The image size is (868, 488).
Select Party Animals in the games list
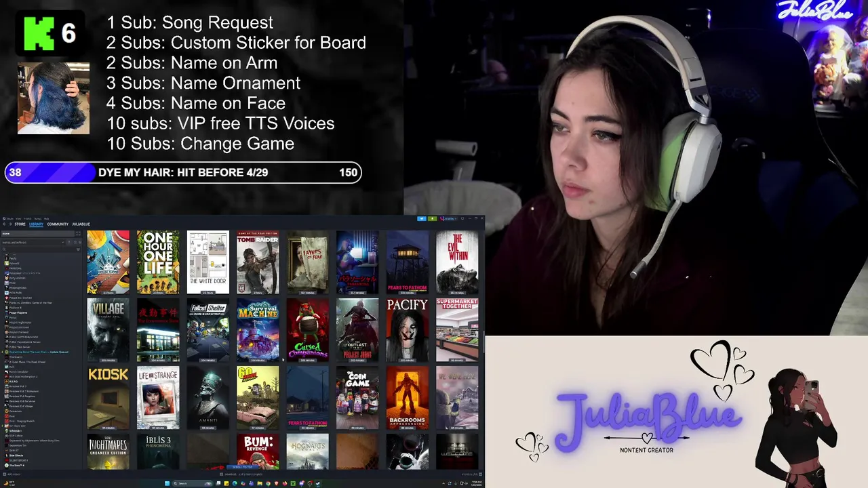click(17, 278)
